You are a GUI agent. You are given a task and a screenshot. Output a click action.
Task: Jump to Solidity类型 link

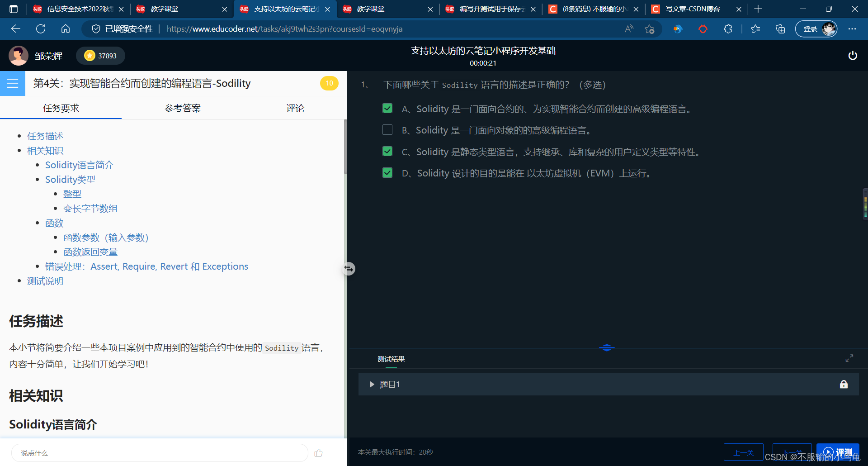[70, 180]
